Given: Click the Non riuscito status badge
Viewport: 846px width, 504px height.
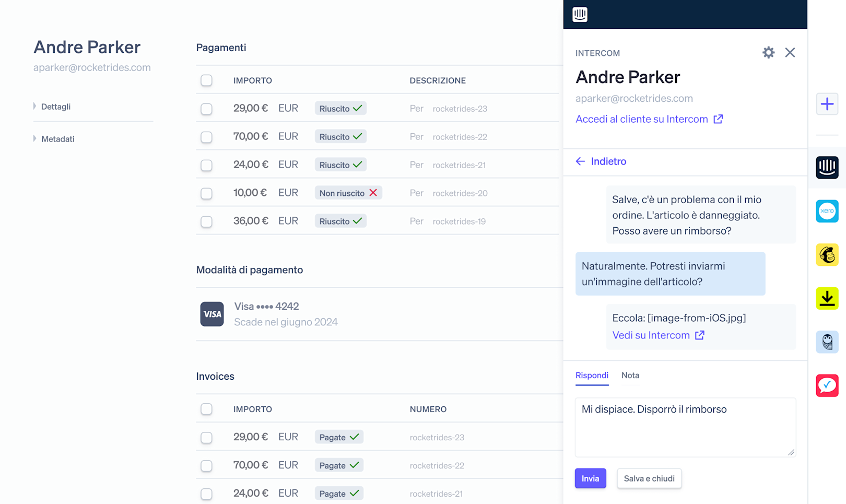Looking at the screenshot, I should click(x=348, y=193).
